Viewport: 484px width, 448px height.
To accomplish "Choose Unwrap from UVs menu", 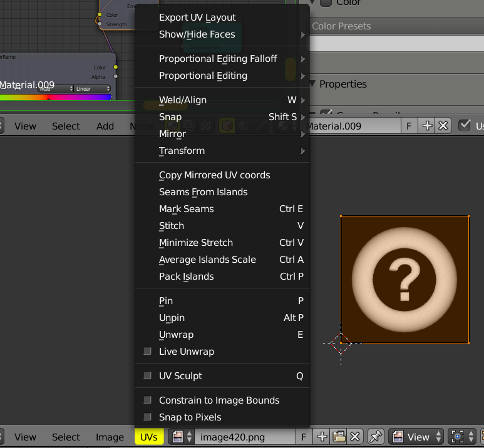I will point(222,335).
